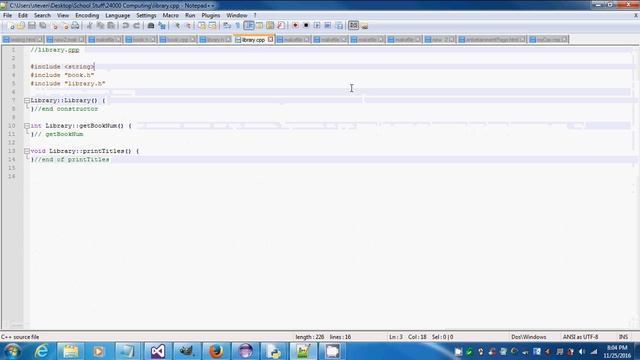Click the Playback macro icon

[x=317, y=26]
